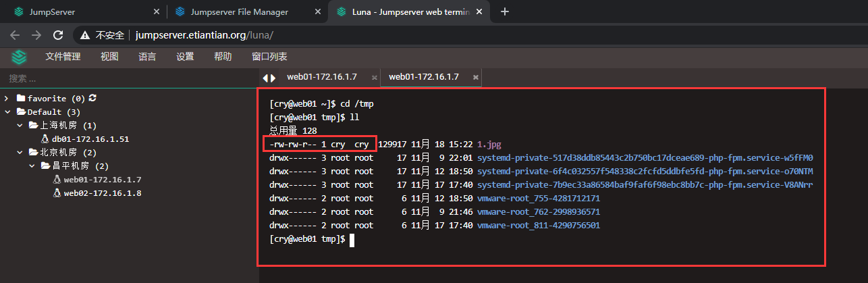The height and width of the screenshot is (283, 868).
Task: Connect to web02-172.16.1.8 asset
Action: pyautogui.click(x=103, y=193)
